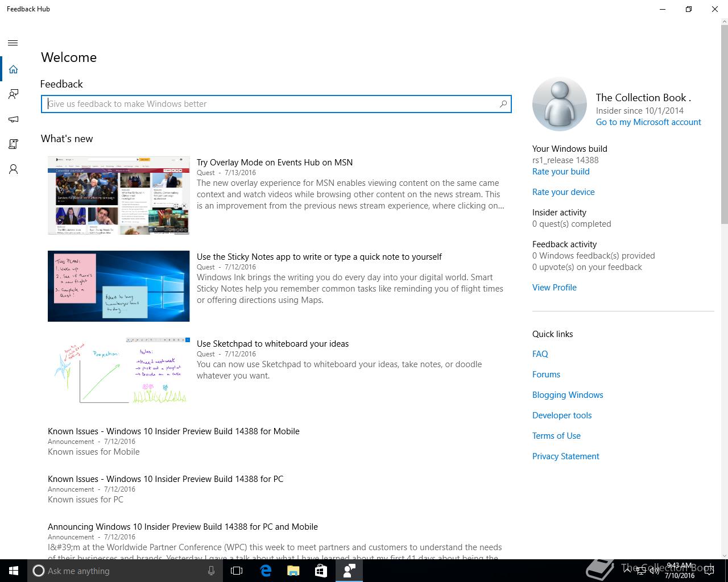Open the FAQ quick link
728x582 pixels.
tap(540, 354)
